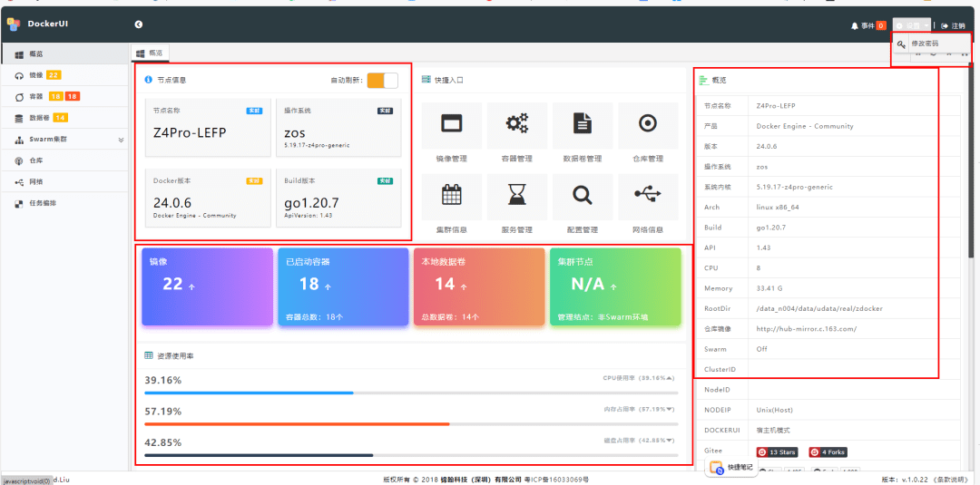980x485 pixels.
Task: Select the 概览 tab
Action: point(150,53)
